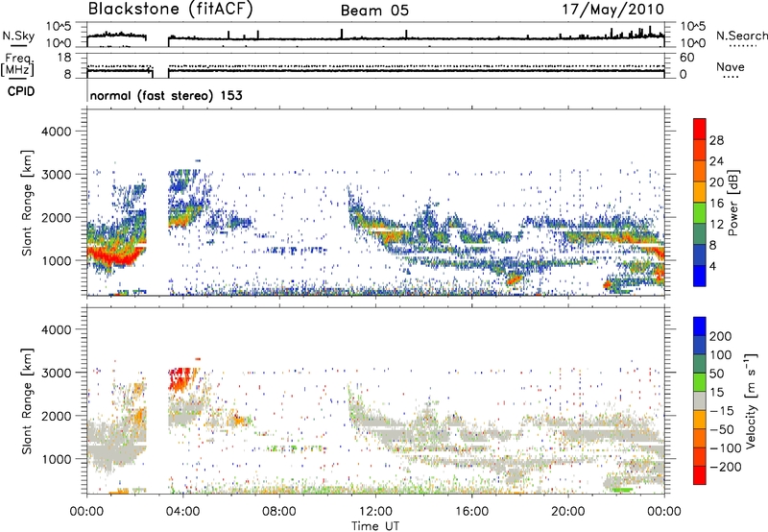
Task: Click the "N.Search" legend label
Action: [x=741, y=36]
